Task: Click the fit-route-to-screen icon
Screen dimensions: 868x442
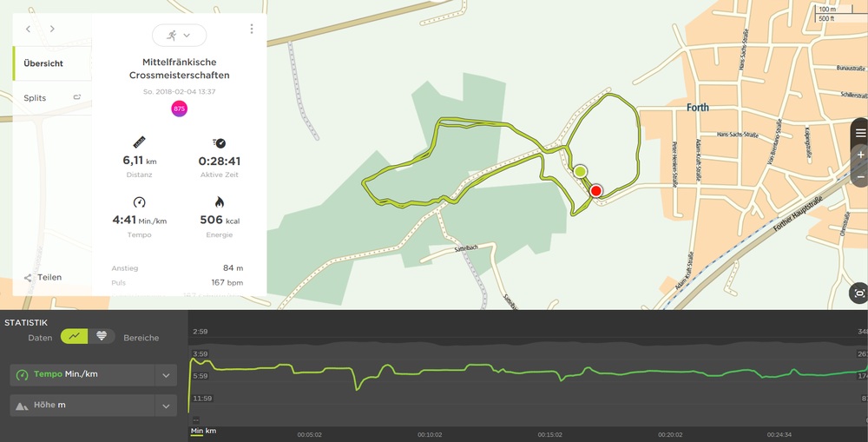Action: [x=859, y=294]
